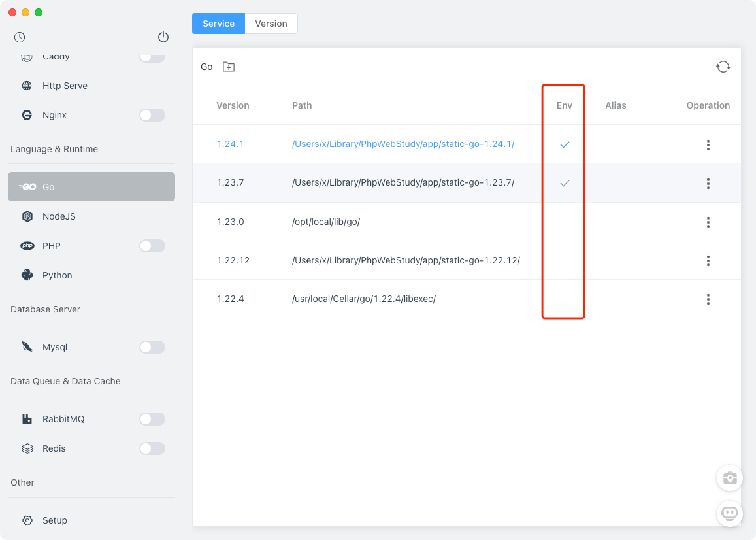Click version 1.22.4 cell

(230, 299)
